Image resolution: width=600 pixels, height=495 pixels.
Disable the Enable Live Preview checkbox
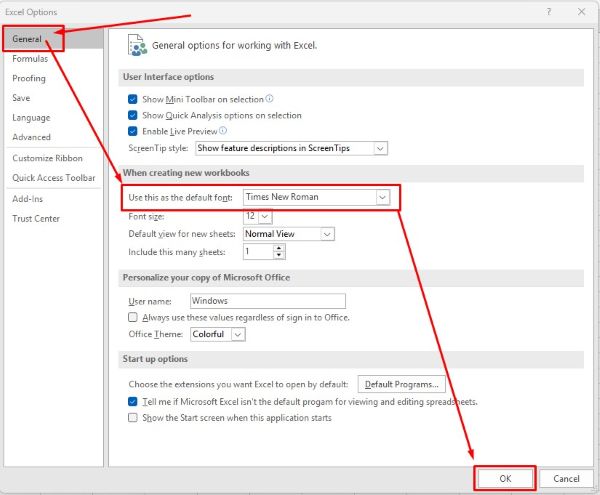coord(133,131)
